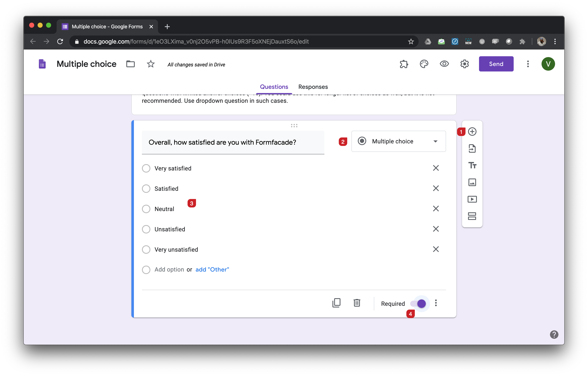Click the delete question icon
The width and height of the screenshot is (588, 376).
pos(357,303)
